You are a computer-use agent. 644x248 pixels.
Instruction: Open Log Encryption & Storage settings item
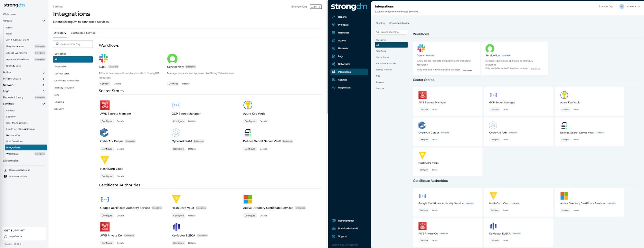tap(21, 129)
